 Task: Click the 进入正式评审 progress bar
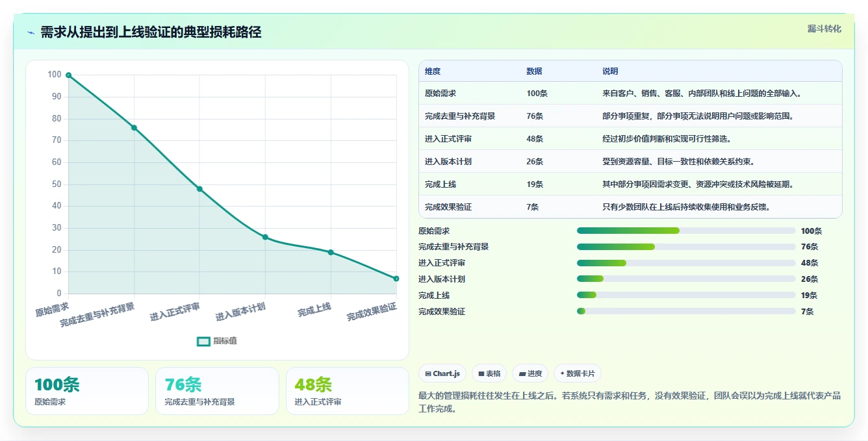click(x=686, y=263)
